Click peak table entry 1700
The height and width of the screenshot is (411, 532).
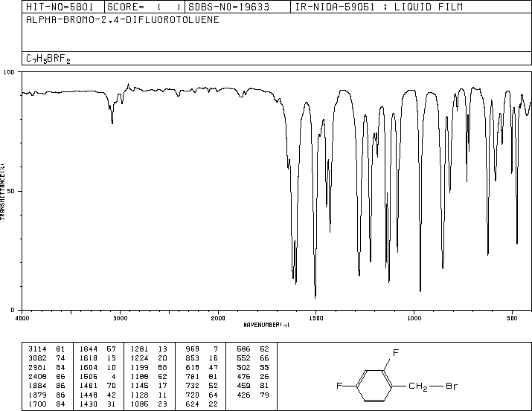[x=38, y=404]
